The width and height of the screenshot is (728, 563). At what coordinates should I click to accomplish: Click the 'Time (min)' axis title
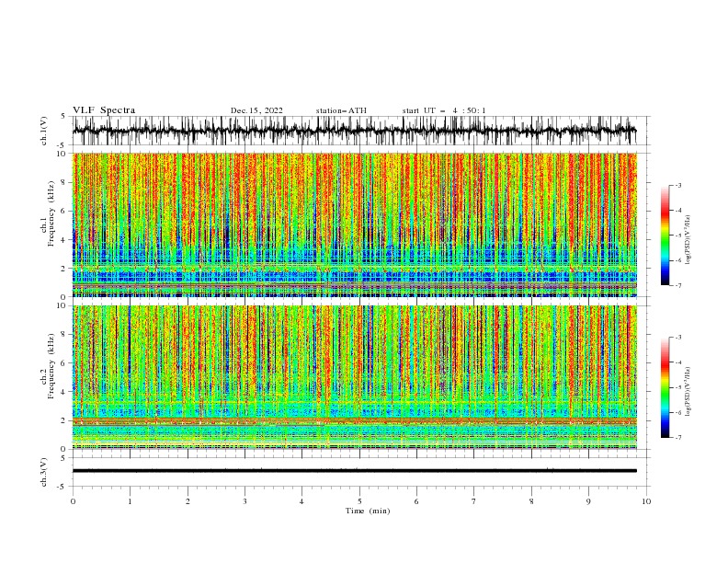pyautogui.click(x=368, y=511)
